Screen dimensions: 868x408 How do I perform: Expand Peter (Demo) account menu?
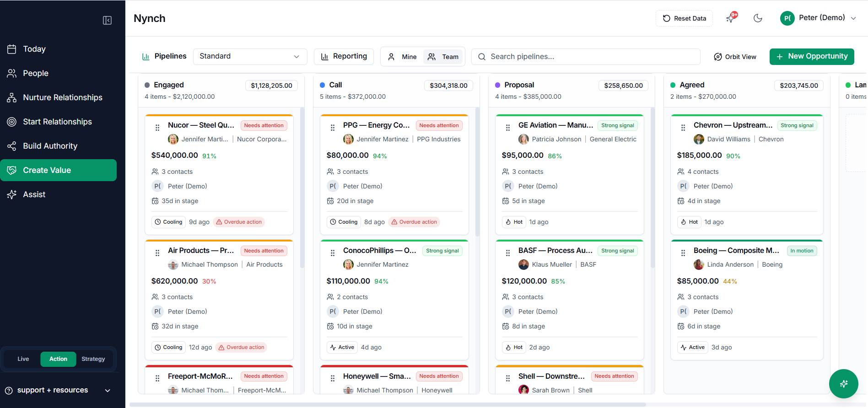click(818, 18)
